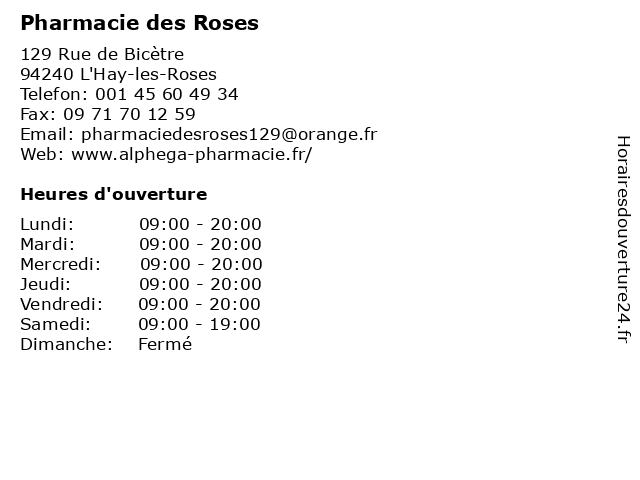Image resolution: width=640 pixels, height=480 pixels.
Task: Open the www.alphega-pharmacie.fr web link
Action: point(191,155)
